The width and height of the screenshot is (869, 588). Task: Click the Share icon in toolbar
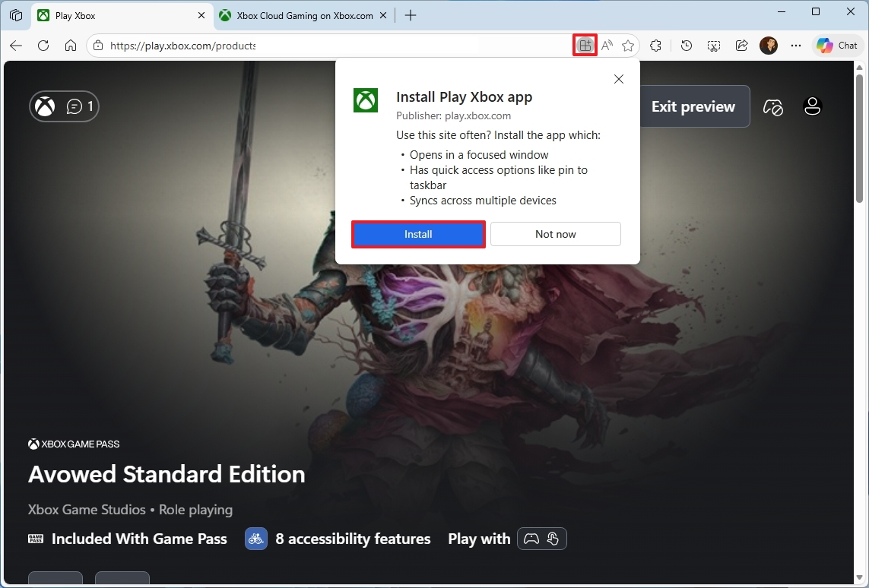click(x=741, y=46)
